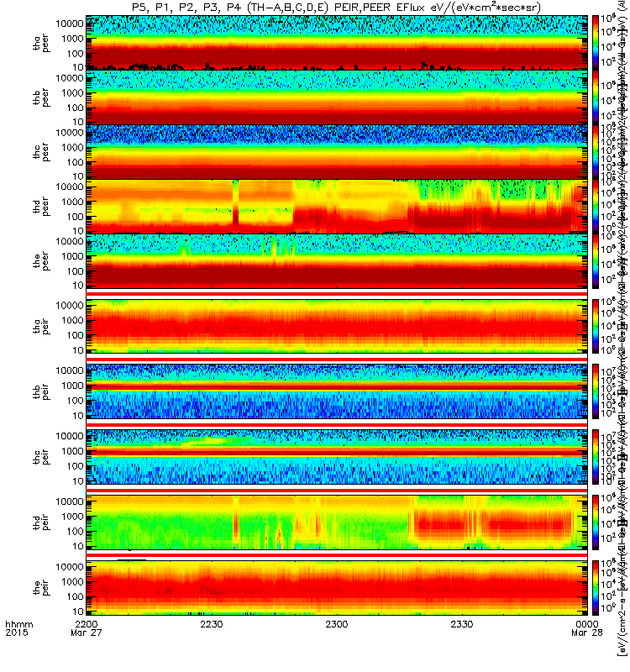Click the red band above the peir panel
This screenshot has height=672, width=630.
(337, 555)
